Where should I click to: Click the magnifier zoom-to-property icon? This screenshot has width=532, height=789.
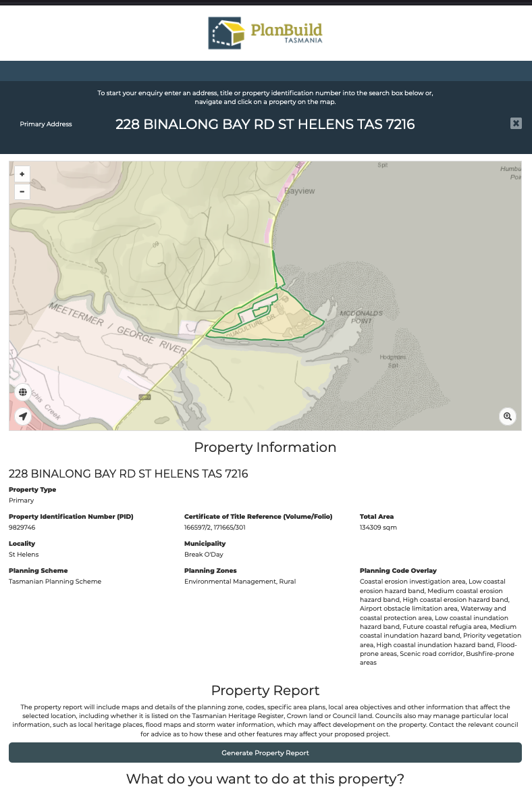click(x=508, y=416)
